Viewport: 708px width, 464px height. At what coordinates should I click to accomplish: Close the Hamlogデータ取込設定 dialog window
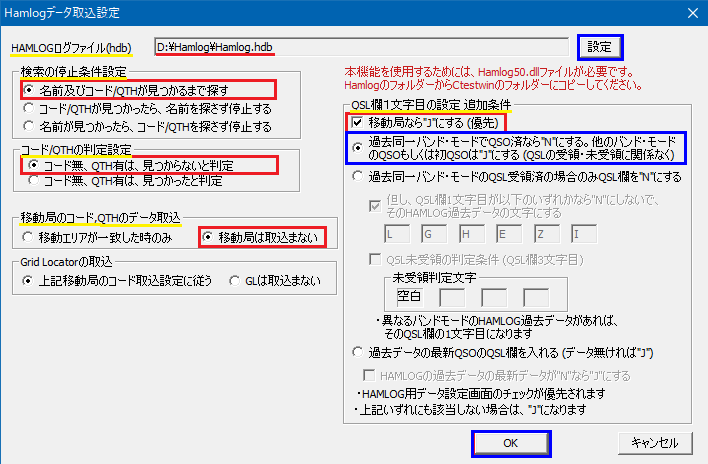point(687,11)
